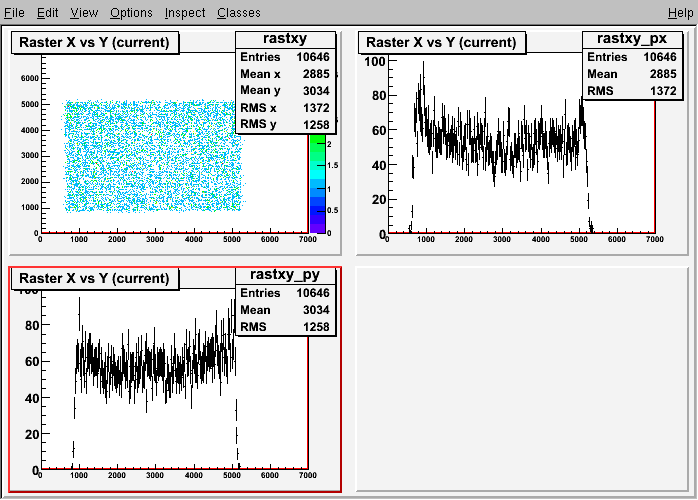Click 'Mean 3034' in rastxy_py stats
The height and width of the screenshot is (500, 698).
[285, 310]
